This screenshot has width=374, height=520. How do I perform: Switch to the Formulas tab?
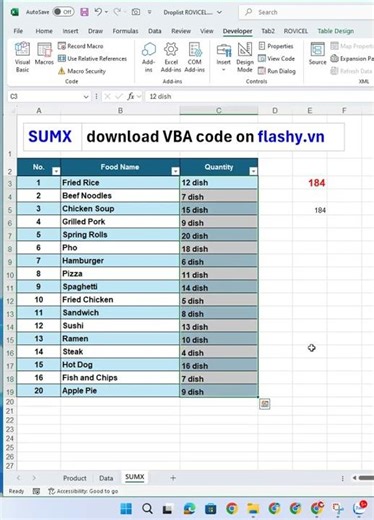[x=125, y=31]
